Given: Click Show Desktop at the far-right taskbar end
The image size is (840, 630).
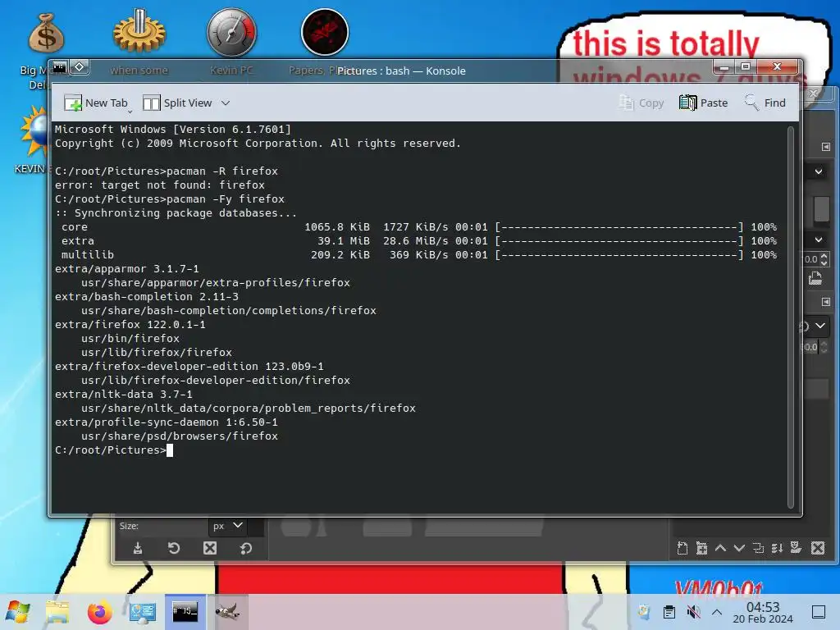Looking at the screenshot, I should pos(819,612).
